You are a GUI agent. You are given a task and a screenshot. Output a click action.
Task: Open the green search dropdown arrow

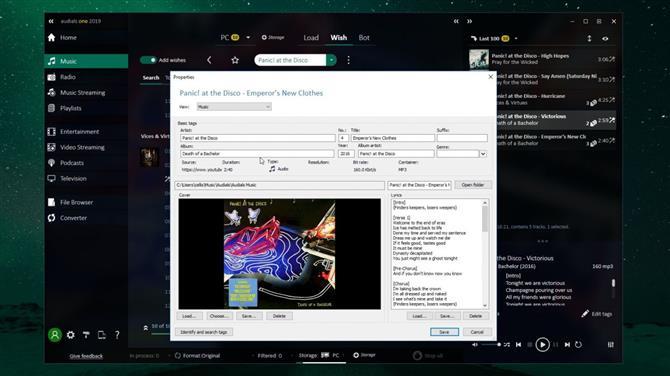tap(332, 60)
